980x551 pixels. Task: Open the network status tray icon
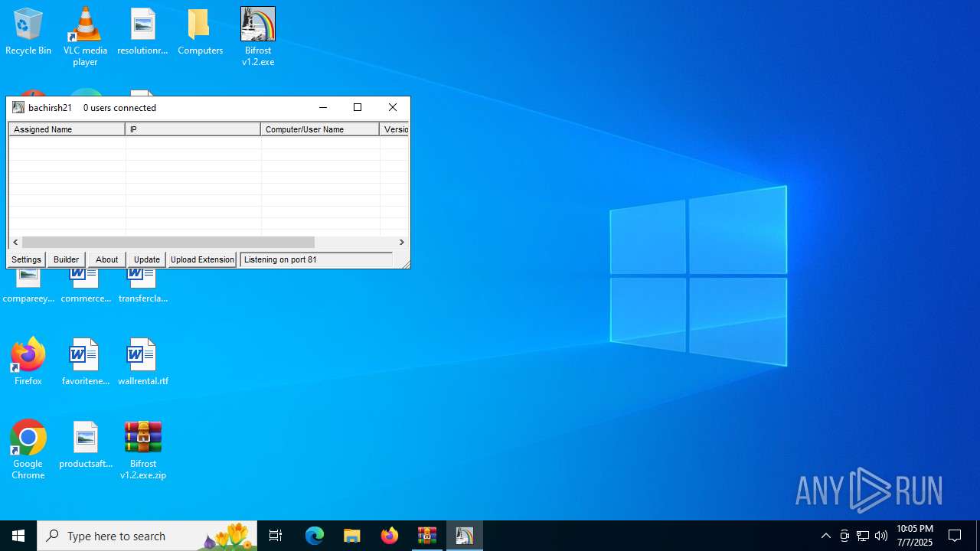click(863, 536)
